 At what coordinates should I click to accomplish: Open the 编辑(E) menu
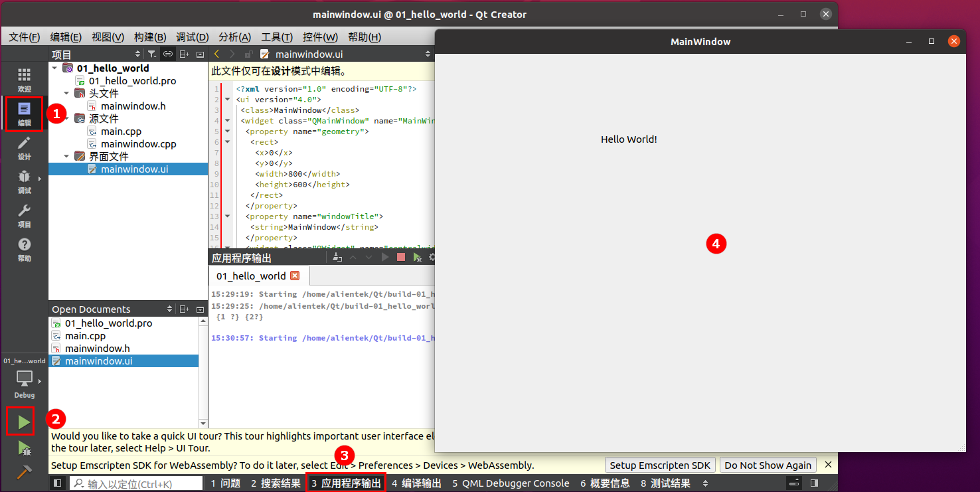(66, 37)
